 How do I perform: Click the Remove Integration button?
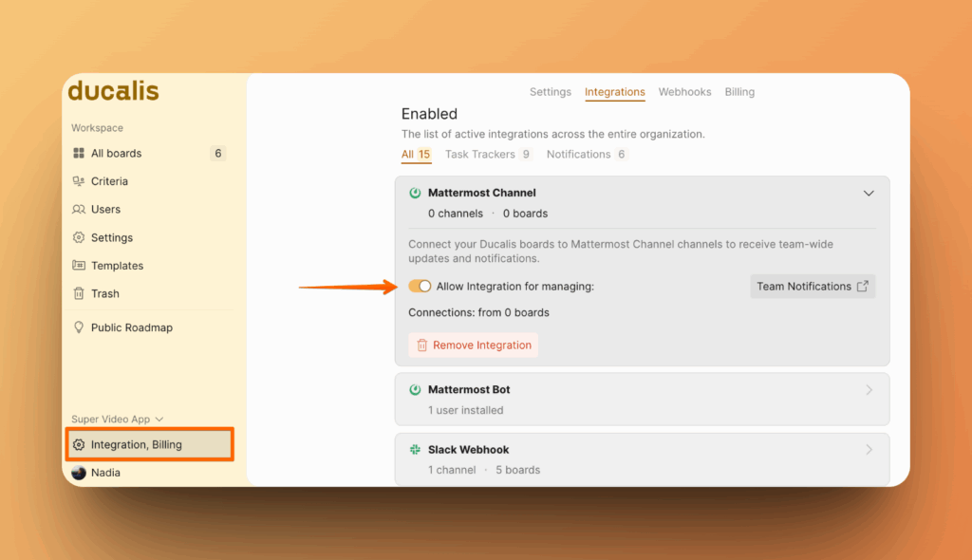point(474,345)
